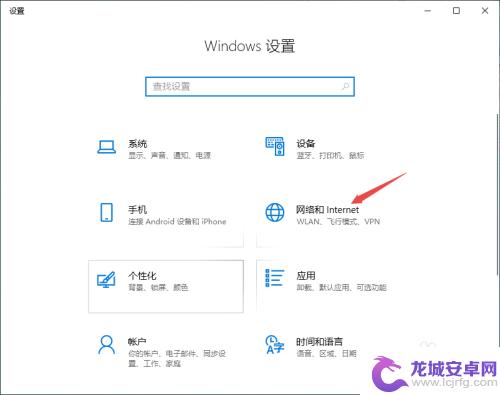Select the Phone icon
Screen dimensions: 500x395
point(107,212)
